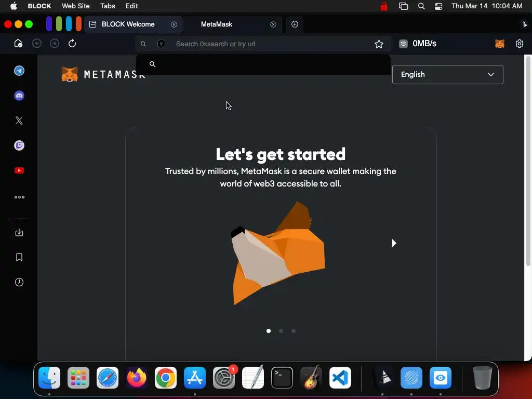Expand the English language dropdown
The width and height of the screenshot is (532, 399).
(447, 74)
